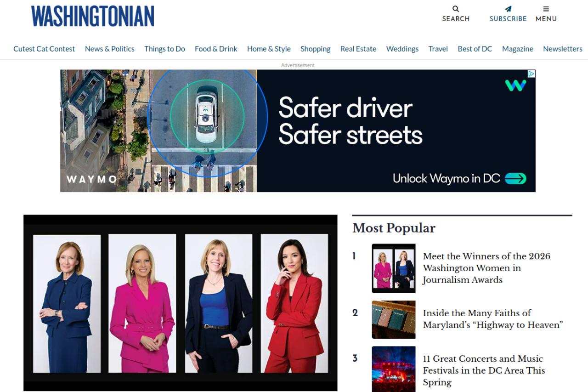Viewport: 588px width, 392px height.
Task: Select Food & Drink in the navigation
Action: pyautogui.click(x=216, y=49)
